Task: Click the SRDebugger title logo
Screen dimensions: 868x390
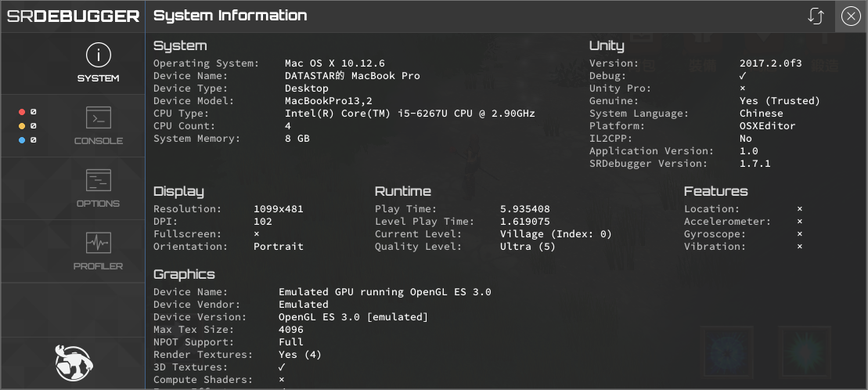Action: (73, 16)
